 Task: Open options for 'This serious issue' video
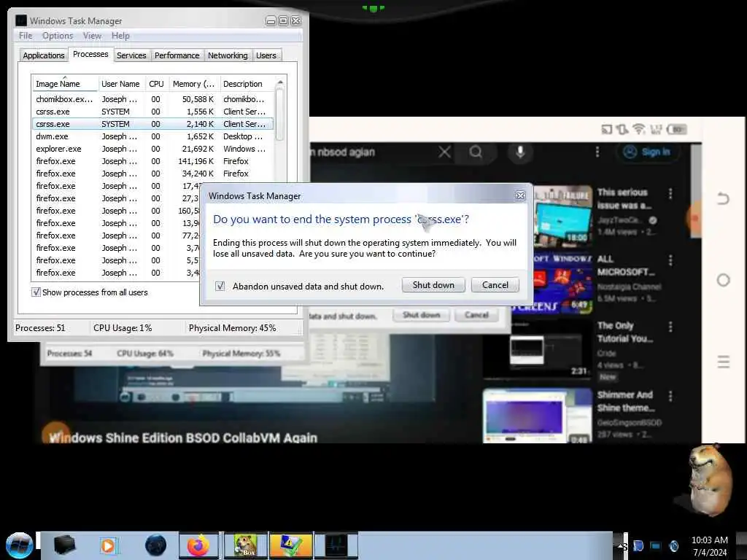coord(670,193)
